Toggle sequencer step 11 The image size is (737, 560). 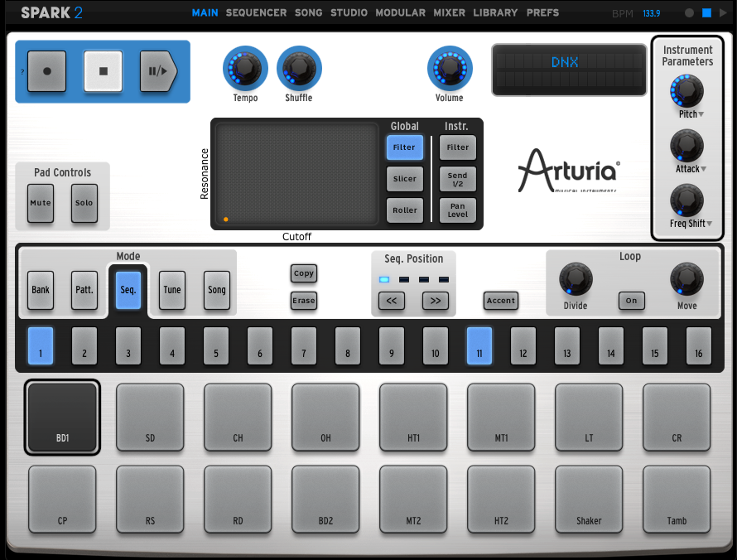[479, 346]
